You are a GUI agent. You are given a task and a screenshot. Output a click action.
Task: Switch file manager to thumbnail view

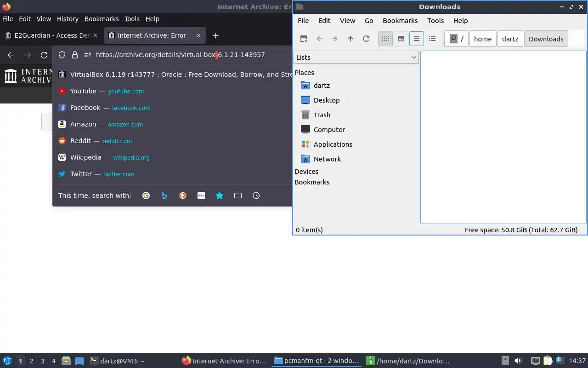tap(401, 39)
